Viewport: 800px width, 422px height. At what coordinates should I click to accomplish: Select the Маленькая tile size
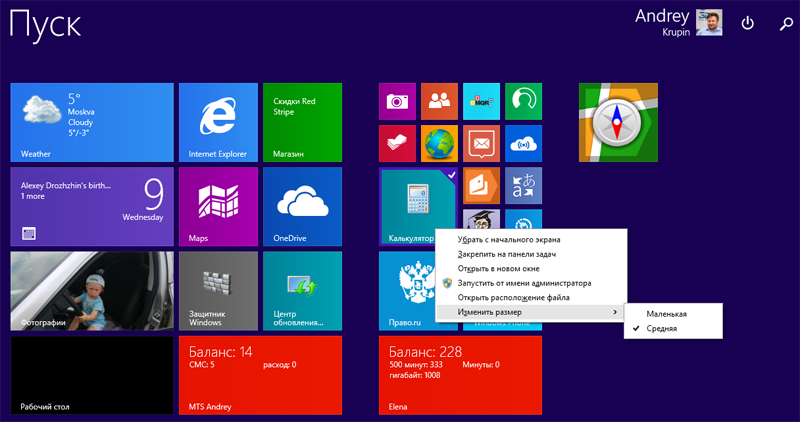pyautogui.click(x=673, y=314)
